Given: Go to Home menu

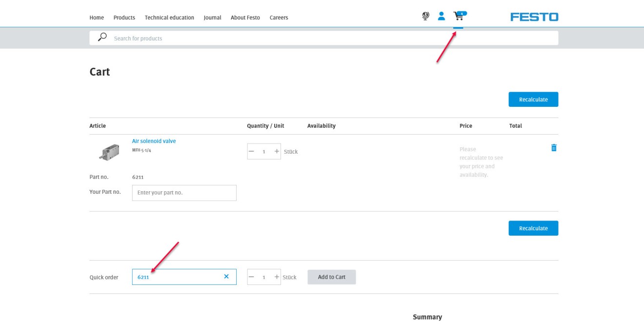Looking at the screenshot, I should pyautogui.click(x=97, y=18).
